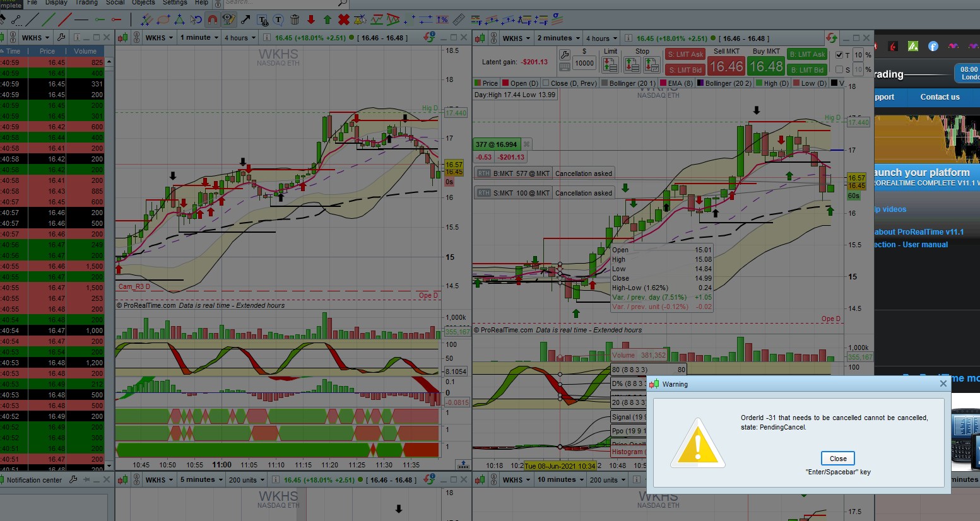
Task: Click the trash can delete-objects icon
Action: pos(295,20)
